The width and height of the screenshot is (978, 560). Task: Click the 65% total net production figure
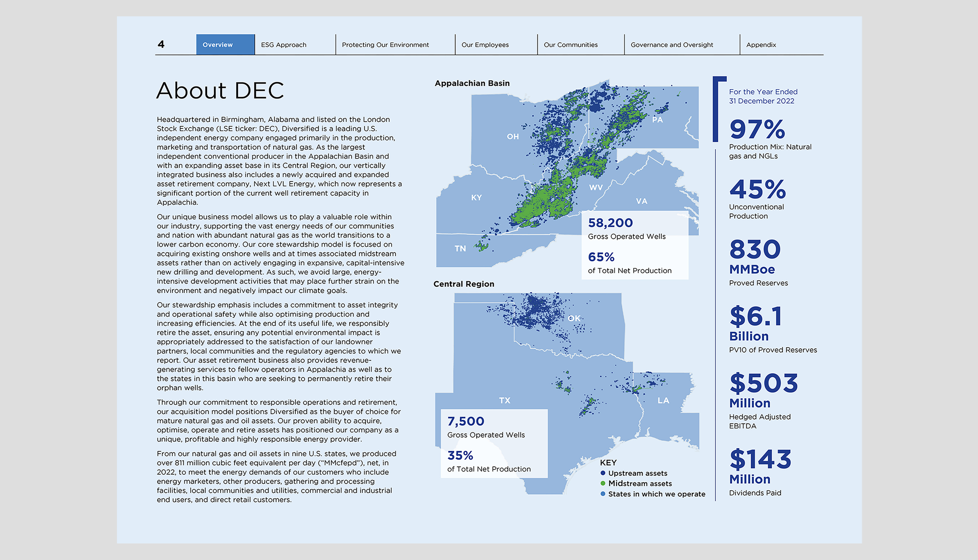[x=601, y=257]
